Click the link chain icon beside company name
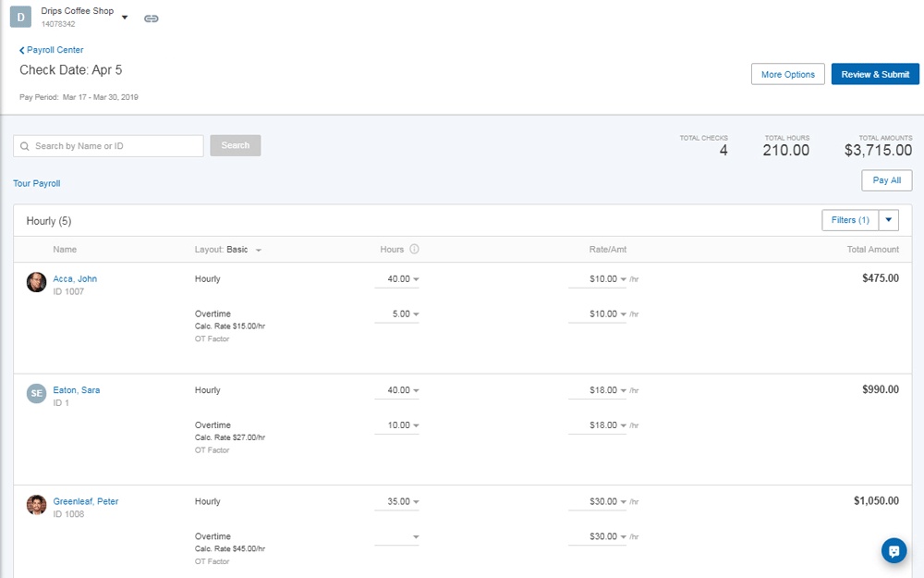Screen dimensions: 924x578 tap(152, 18)
